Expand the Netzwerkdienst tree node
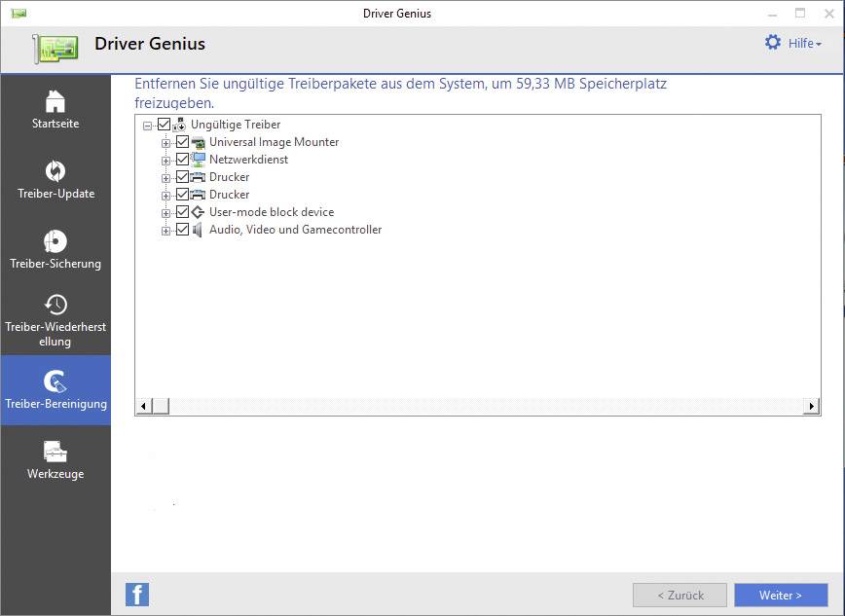Image resolution: width=845 pixels, height=616 pixels. (x=166, y=160)
